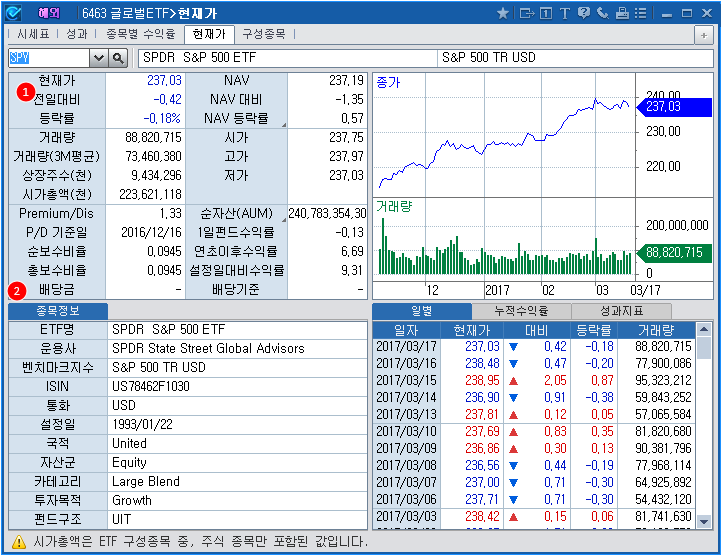The height and width of the screenshot is (556, 722).
Task: Click the 일자 column header
Action: tap(406, 330)
